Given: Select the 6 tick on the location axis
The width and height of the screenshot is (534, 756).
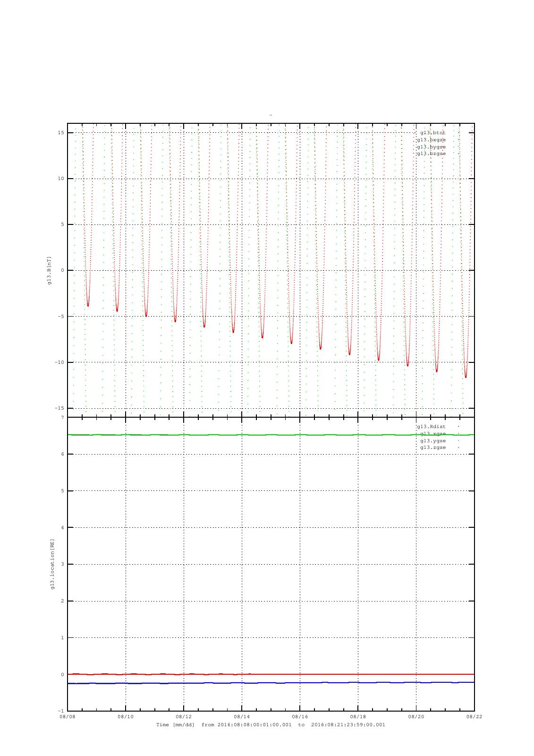Looking at the screenshot, I should pos(62,454).
